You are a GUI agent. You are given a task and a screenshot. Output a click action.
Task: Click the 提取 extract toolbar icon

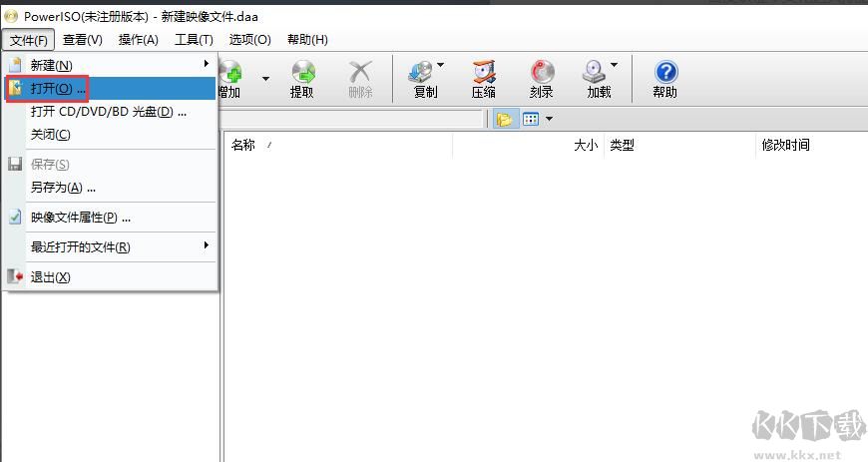[x=302, y=79]
